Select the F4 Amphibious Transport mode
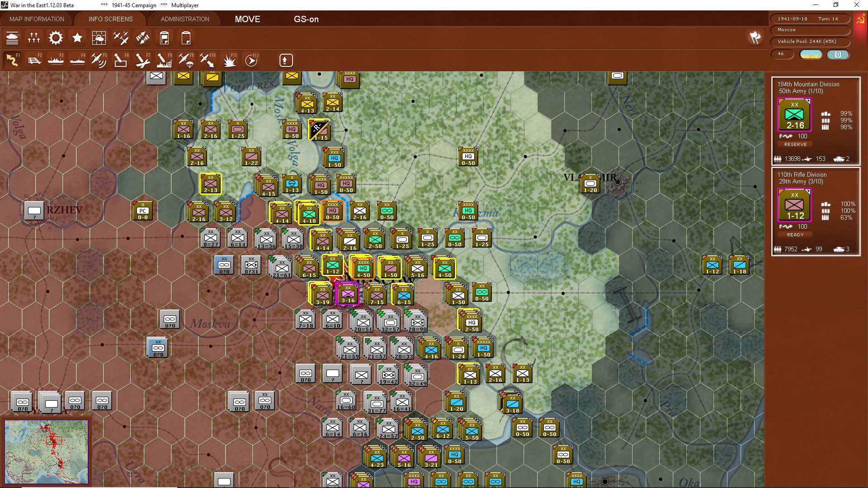The image size is (868, 488). coord(77,60)
